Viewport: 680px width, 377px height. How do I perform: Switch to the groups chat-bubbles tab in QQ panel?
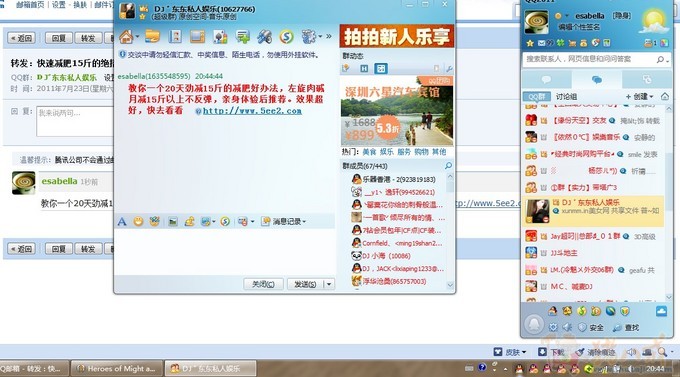(x=597, y=80)
